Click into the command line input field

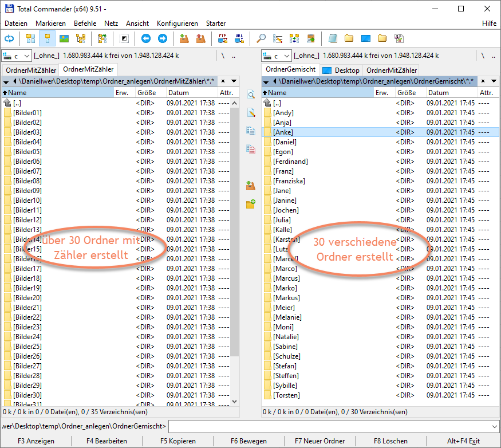(329, 427)
